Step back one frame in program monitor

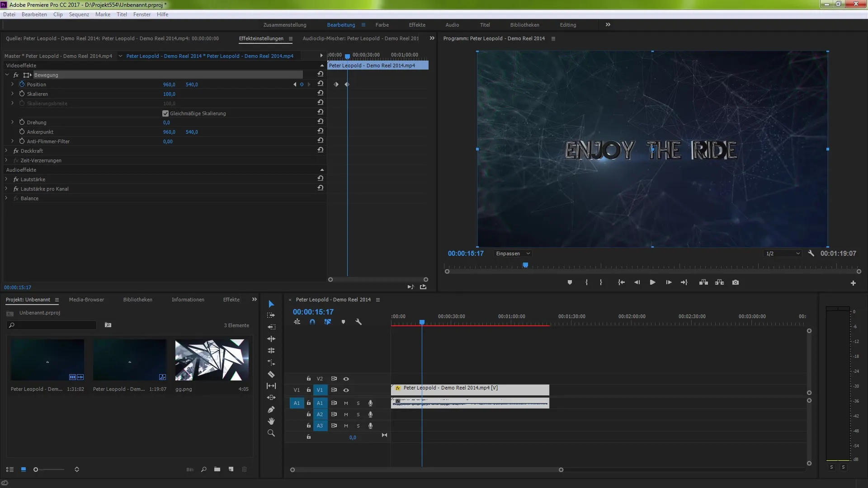coord(637,282)
